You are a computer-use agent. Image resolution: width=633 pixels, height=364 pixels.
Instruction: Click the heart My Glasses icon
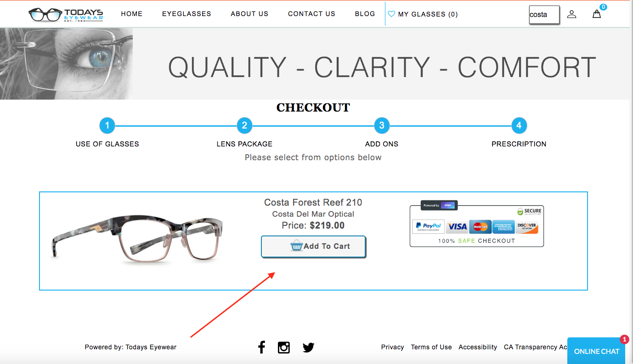click(x=391, y=14)
